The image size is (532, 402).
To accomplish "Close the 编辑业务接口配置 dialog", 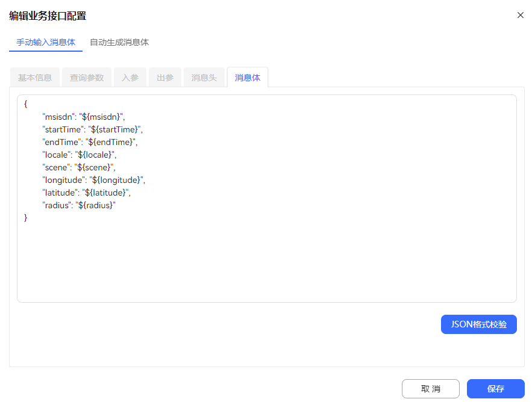I will [520, 15].
